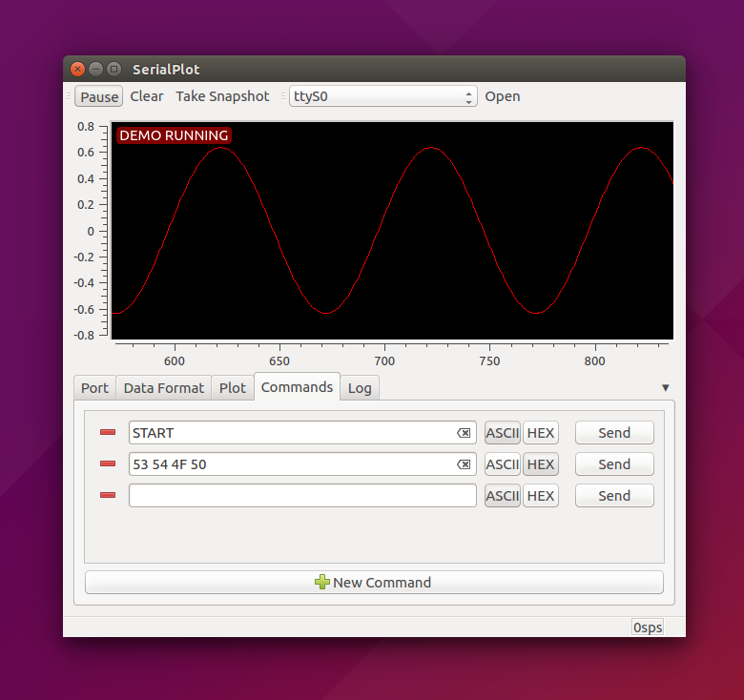The width and height of the screenshot is (744, 700).
Task: Open the Plot tab
Action: [233, 388]
